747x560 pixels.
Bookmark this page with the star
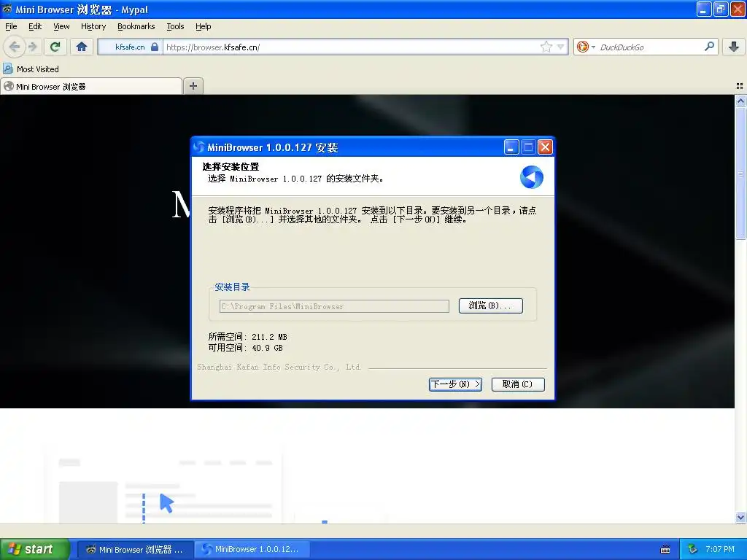(546, 47)
